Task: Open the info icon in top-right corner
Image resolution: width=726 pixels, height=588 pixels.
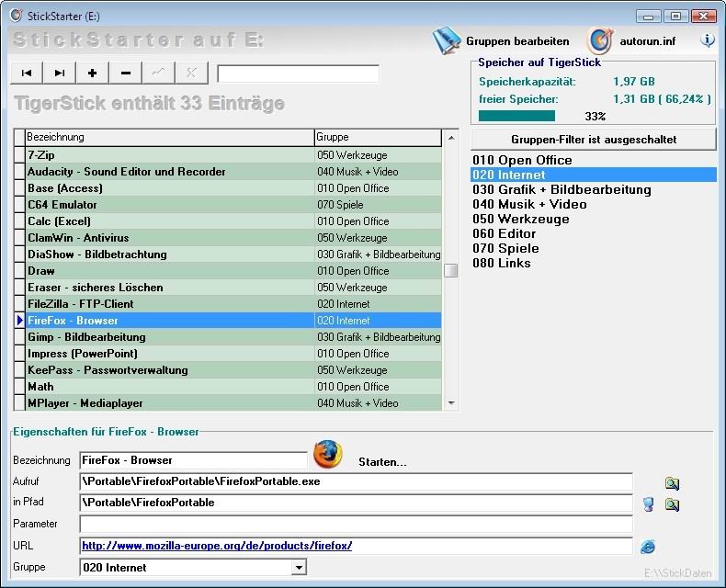Action: click(708, 40)
